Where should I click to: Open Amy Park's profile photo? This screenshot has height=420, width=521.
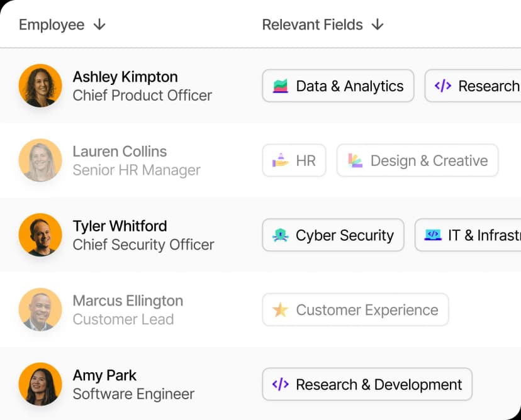pyautogui.click(x=40, y=384)
